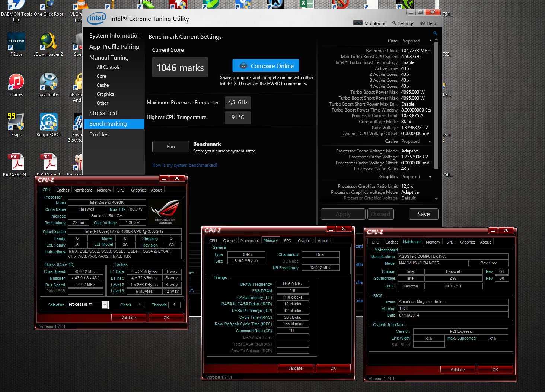Select All Controls under Manual Tuning
This screenshot has width=545, height=392.
[108, 67]
